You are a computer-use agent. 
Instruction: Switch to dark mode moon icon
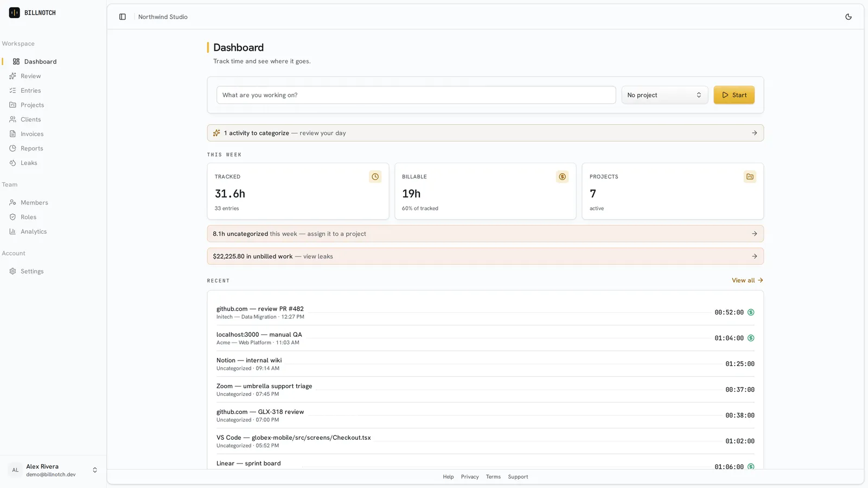[848, 17]
